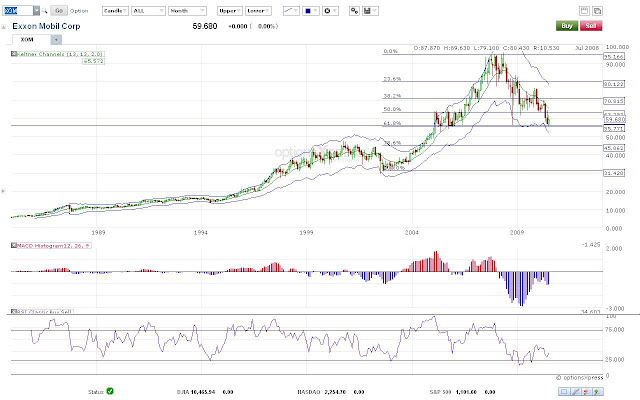The width and height of the screenshot is (640, 400).
Task: Click the 70.815 Fibonacci price label
Action: point(614,101)
